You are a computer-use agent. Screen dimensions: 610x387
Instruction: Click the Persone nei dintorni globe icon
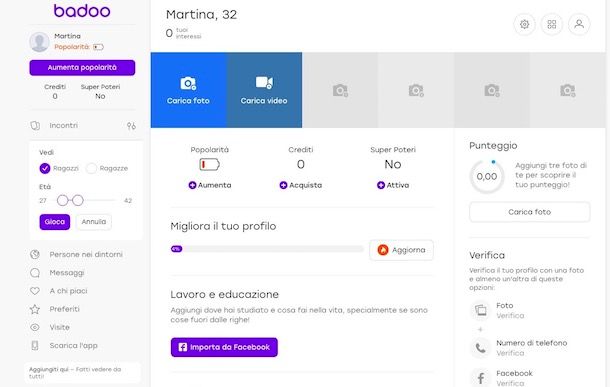pyautogui.click(x=35, y=254)
